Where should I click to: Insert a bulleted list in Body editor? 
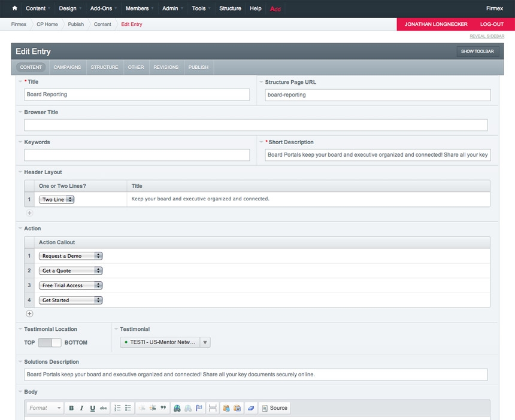[128, 408]
